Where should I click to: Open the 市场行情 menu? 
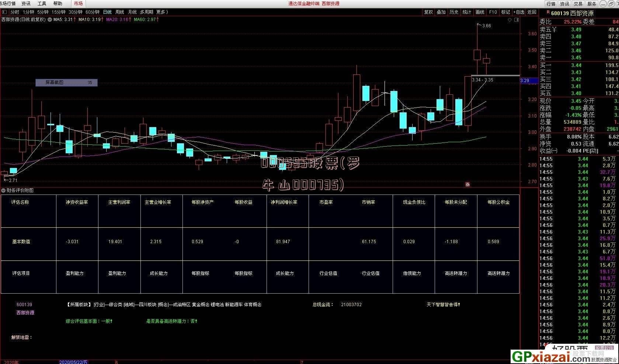8,3
